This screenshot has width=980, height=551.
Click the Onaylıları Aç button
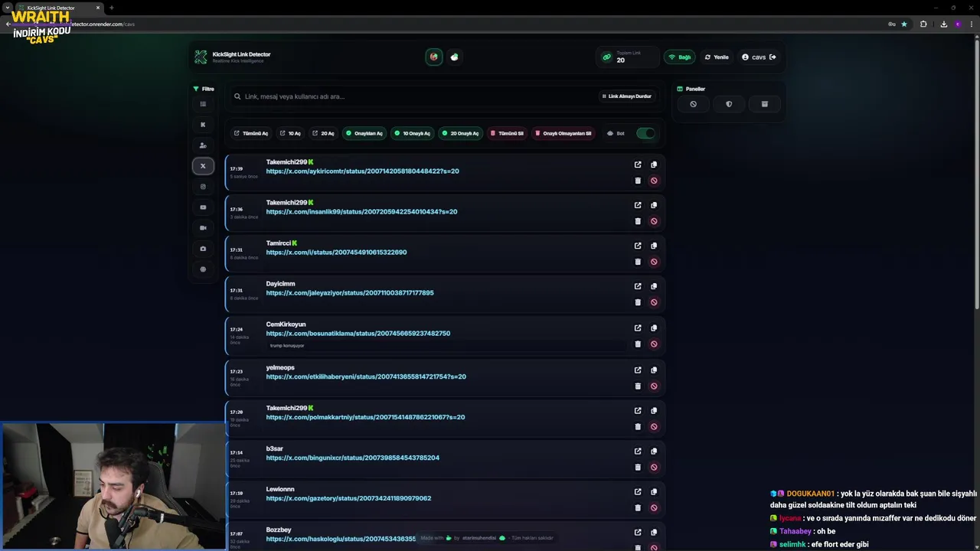coord(364,133)
